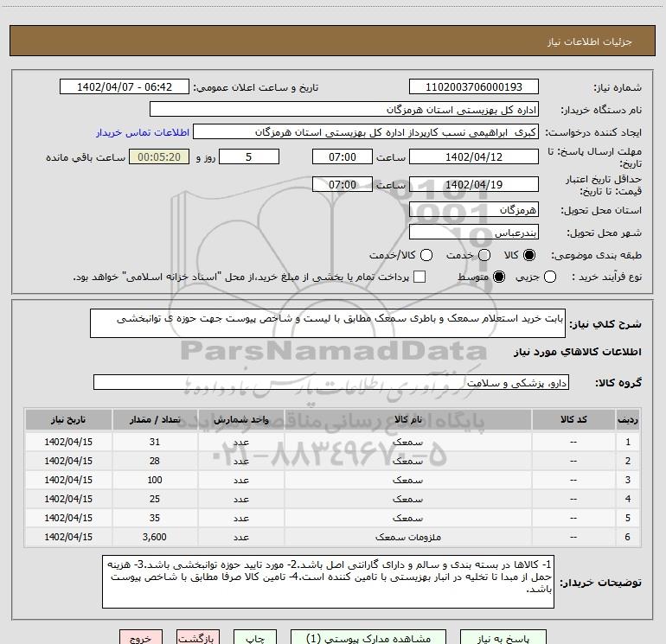The height and width of the screenshot is (644, 666).
Task: Click the quantity 3,600 cell in row 6
Action: pyautogui.click(x=155, y=537)
